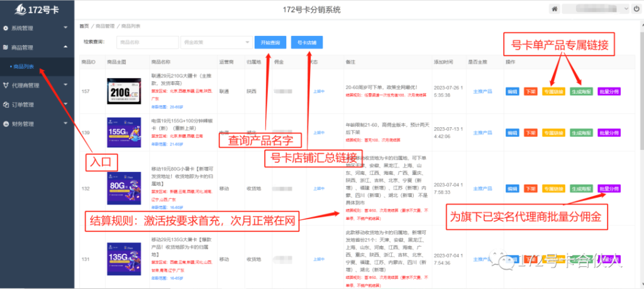Click 上架中 status in row 157

coord(319,91)
